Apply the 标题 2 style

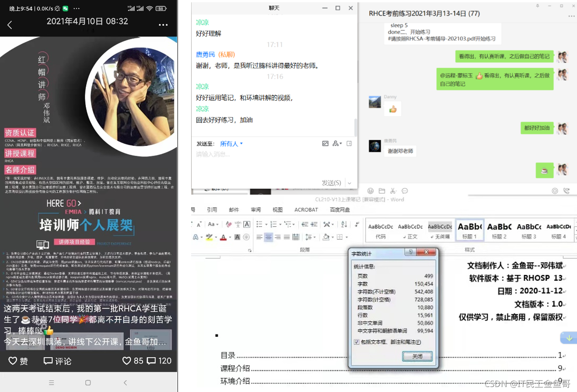pyautogui.click(x=499, y=230)
